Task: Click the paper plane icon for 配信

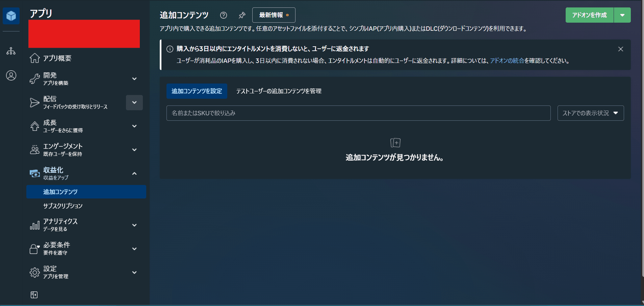Action: pyautogui.click(x=34, y=102)
